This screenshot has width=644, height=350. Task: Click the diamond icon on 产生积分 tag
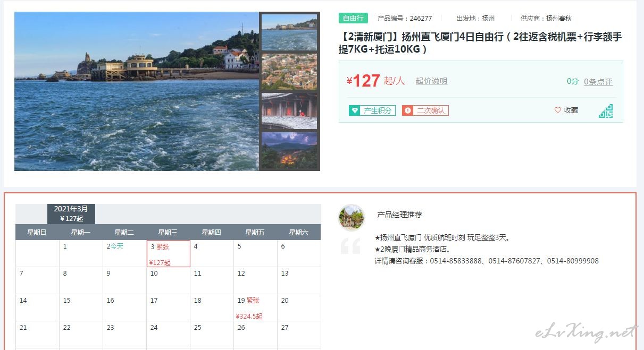[355, 110]
